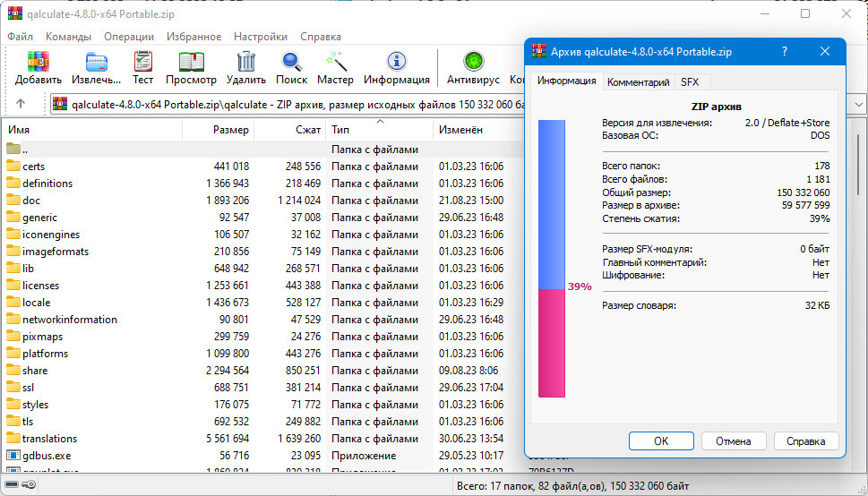Open the Поиск (Find) magnifier icon
The width and height of the screenshot is (868, 496).
click(x=291, y=62)
